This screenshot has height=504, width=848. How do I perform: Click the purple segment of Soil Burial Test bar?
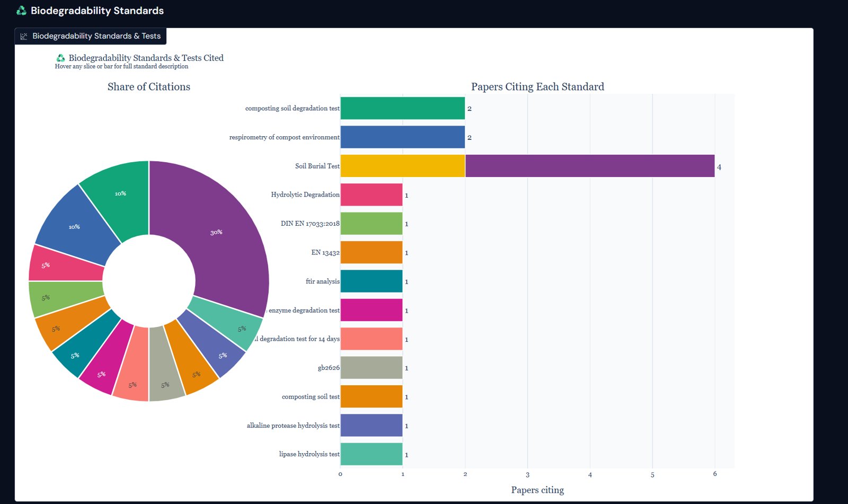590,166
